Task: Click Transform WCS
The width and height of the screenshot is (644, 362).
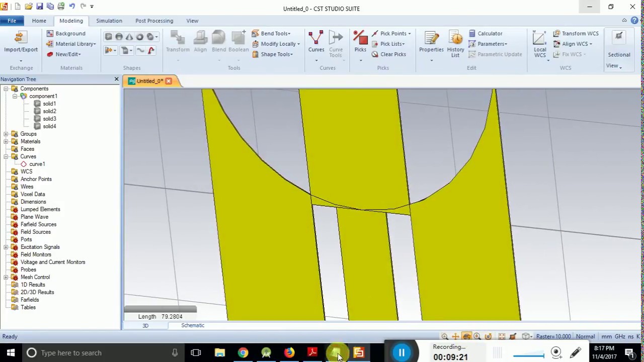Action: (576, 34)
